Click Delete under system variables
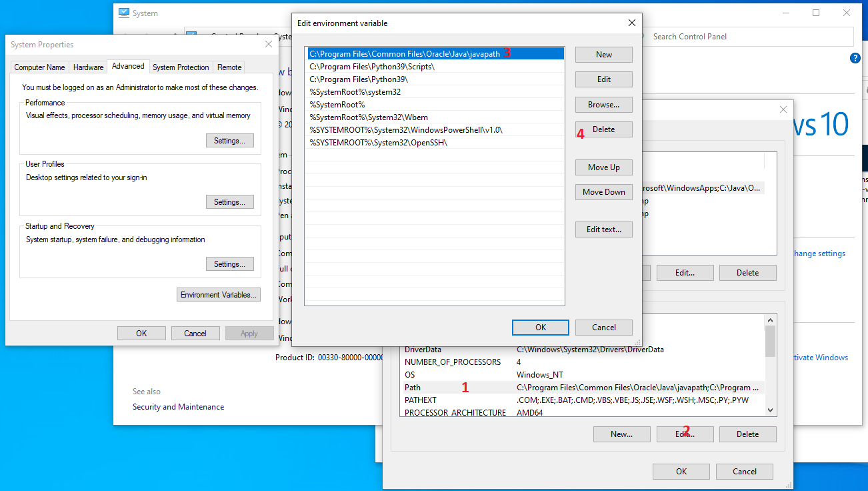The height and width of the screenshot is (491, 868). pos(748,434)
